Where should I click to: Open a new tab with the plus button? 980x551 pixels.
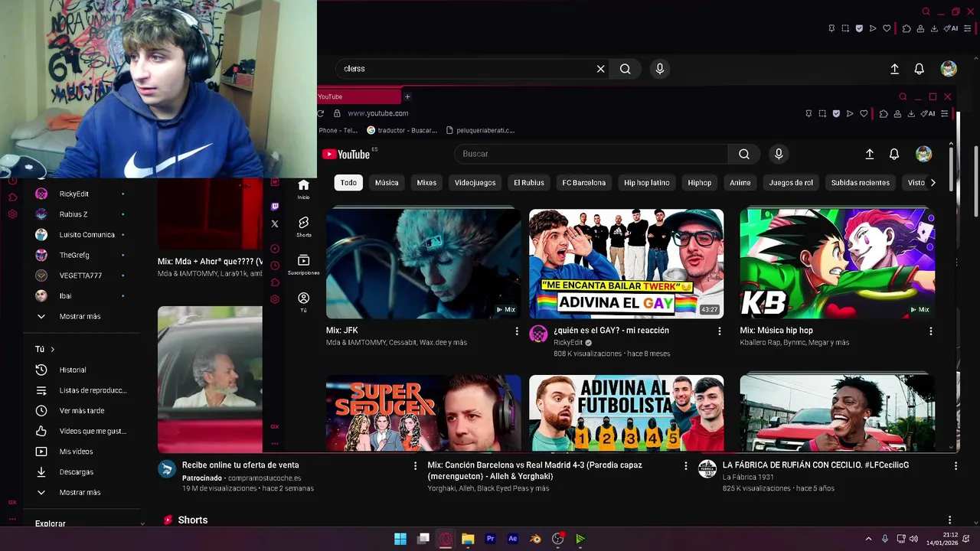(407, 97)
